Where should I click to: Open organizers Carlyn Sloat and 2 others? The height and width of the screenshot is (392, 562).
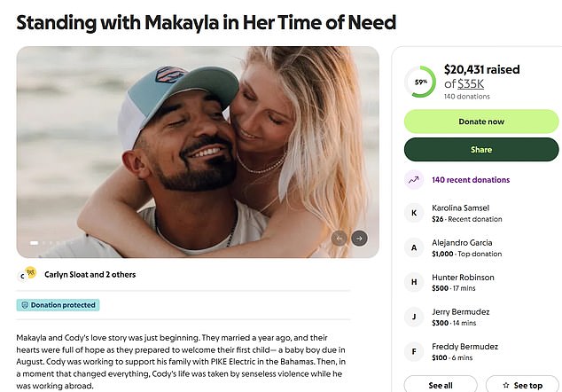point(90,275)
